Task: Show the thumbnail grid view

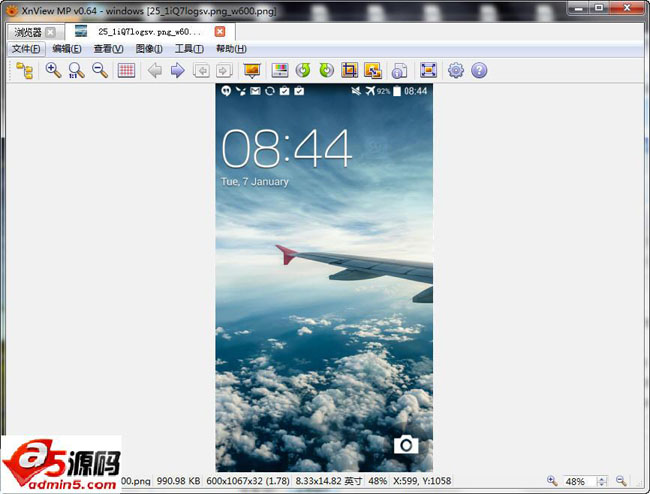Action: (x=126, y=70)
